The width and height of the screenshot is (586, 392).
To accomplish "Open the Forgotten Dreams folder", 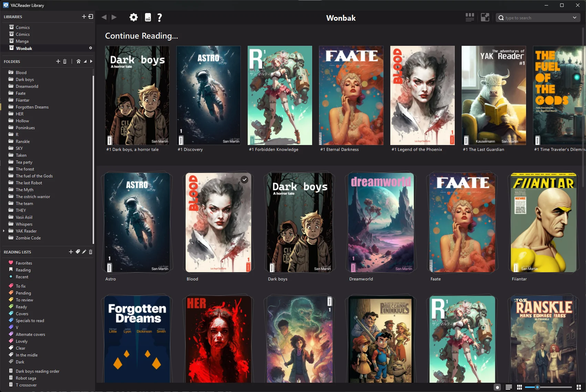I will click(x=47, y=107).
